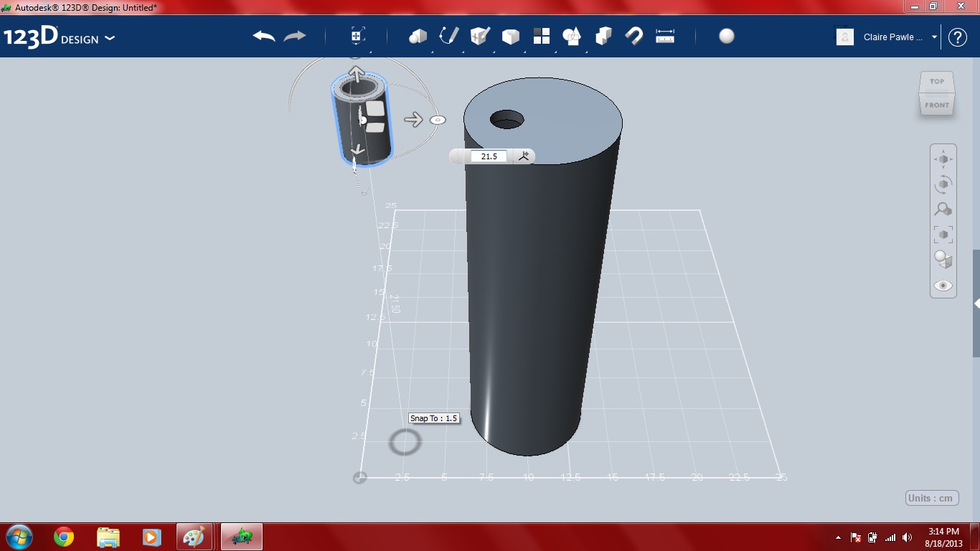
Task: Click the Redo arrow in the toolbar
Action: point(295,36)
